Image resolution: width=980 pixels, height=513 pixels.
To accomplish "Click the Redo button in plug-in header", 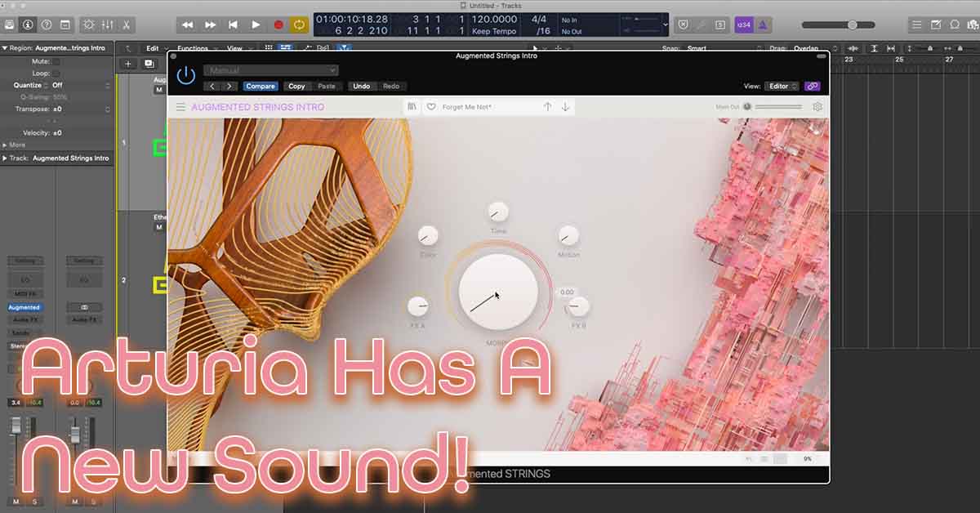I will tap(391, 86).
